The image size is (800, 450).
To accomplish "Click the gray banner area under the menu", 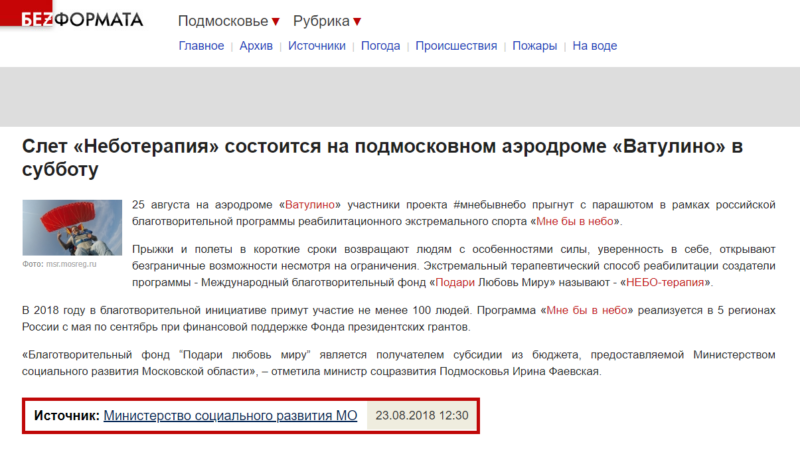I will tap(400, 97).
